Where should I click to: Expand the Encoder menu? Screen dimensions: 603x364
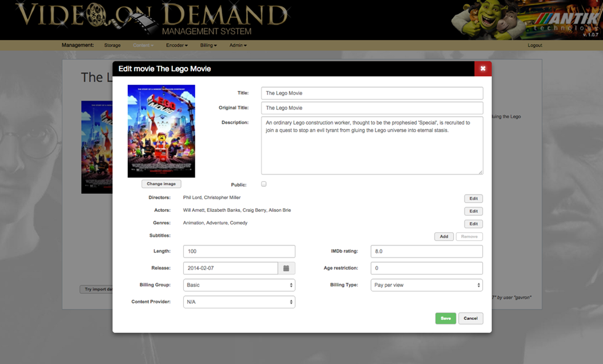pyautogui.click(x=177, y=45)
